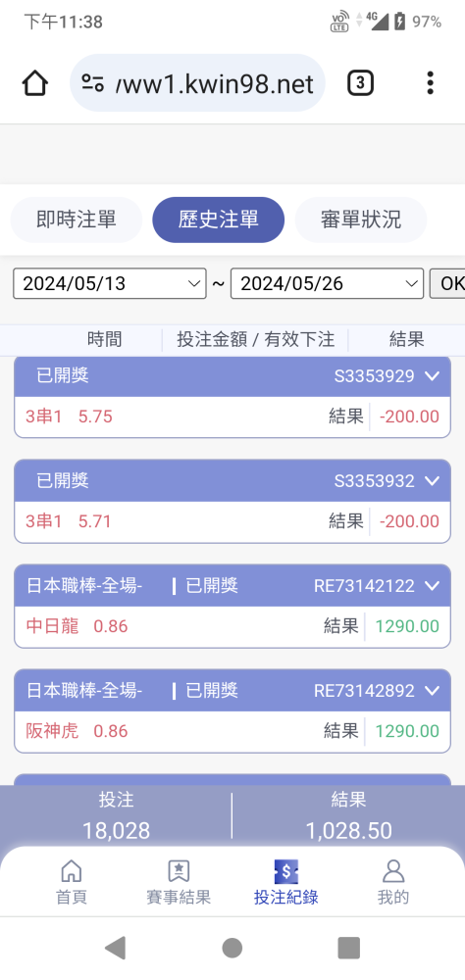This screenshot has height=980, width=465.
Task: Open the end date dropdown 2024/05/26
Action: pos(328,284)
